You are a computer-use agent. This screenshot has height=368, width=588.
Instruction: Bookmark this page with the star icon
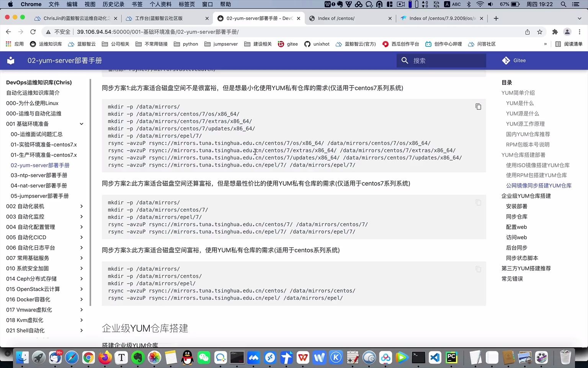click(540, 32)
